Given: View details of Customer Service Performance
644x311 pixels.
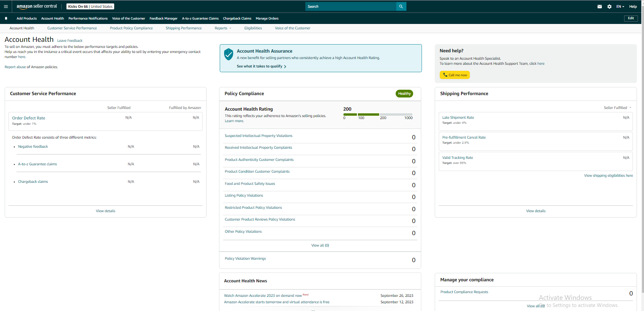Looking at the screenshot, I should (105, 211).
